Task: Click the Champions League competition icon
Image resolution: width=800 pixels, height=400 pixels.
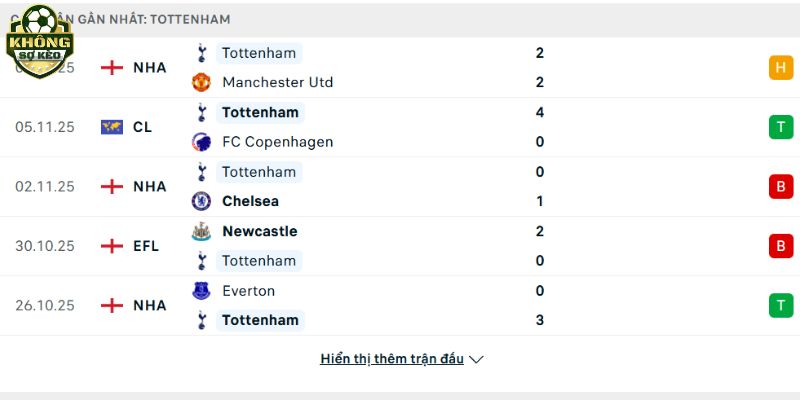Action: pyautogui.click(x=112, y=127)
